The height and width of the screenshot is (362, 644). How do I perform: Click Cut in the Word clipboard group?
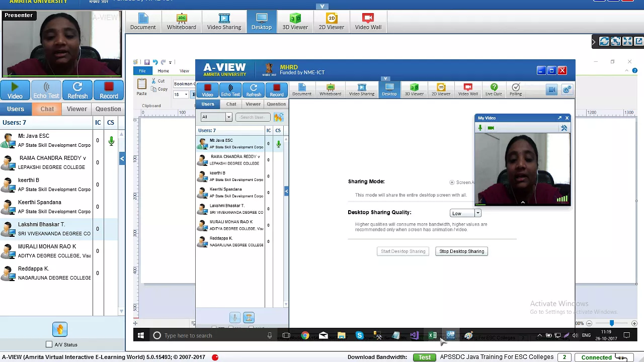(x=157, y=81)
